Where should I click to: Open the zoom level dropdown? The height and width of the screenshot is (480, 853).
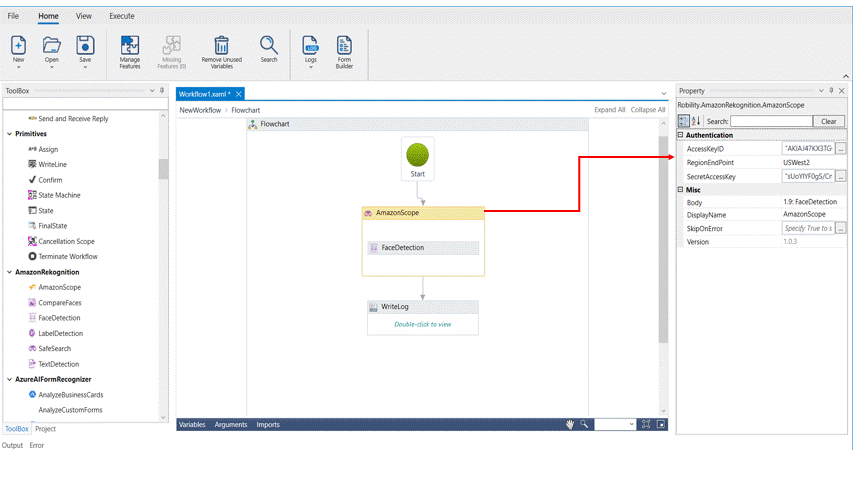point(631,424)
